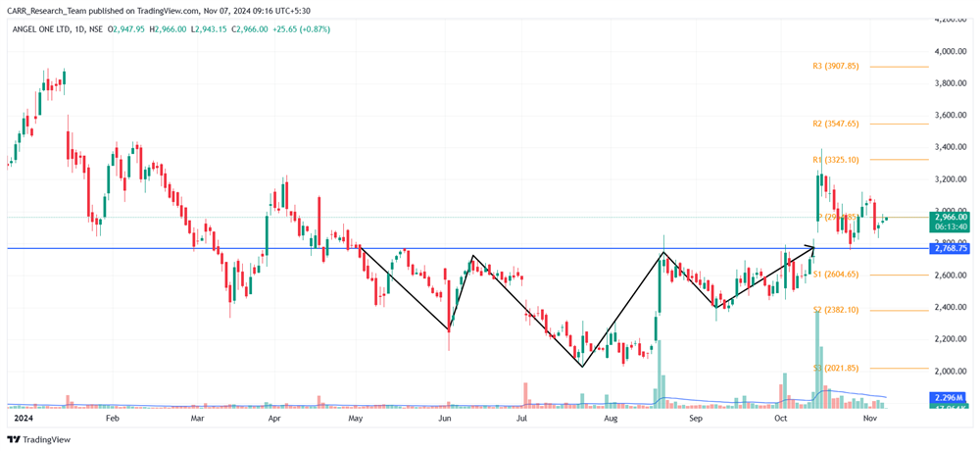Click the Feb label on time axis
Screen dimensions: 980x451
coord(112,417)
